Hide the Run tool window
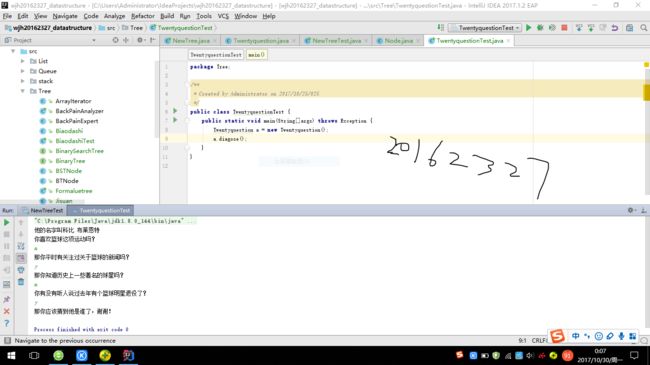 (x=643, y=210)
